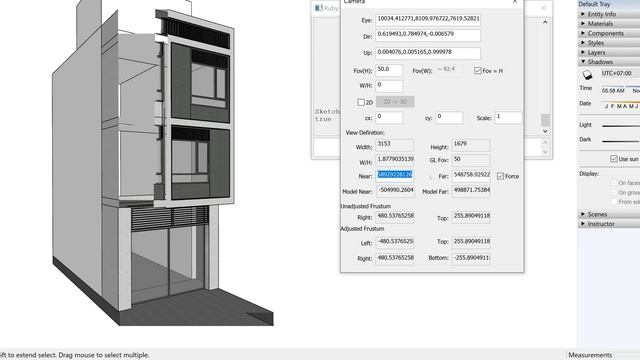Toggle the Use sun checkbox
Screen dimensions: 640x360
point(614,158)
